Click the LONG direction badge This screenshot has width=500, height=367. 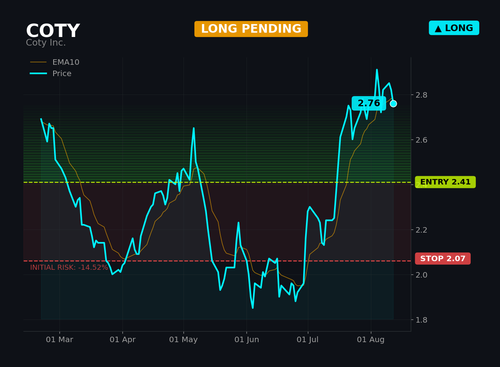point(454,28)
